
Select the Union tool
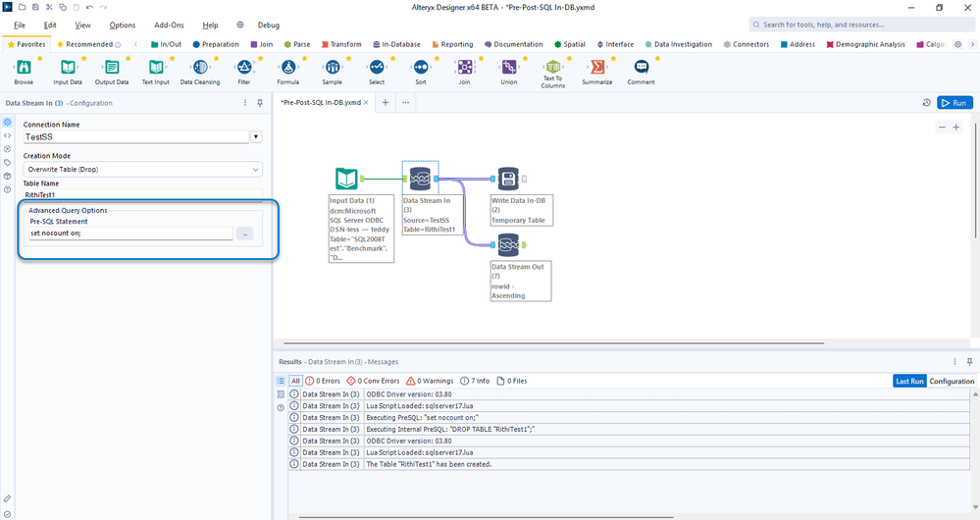[509, 68]
